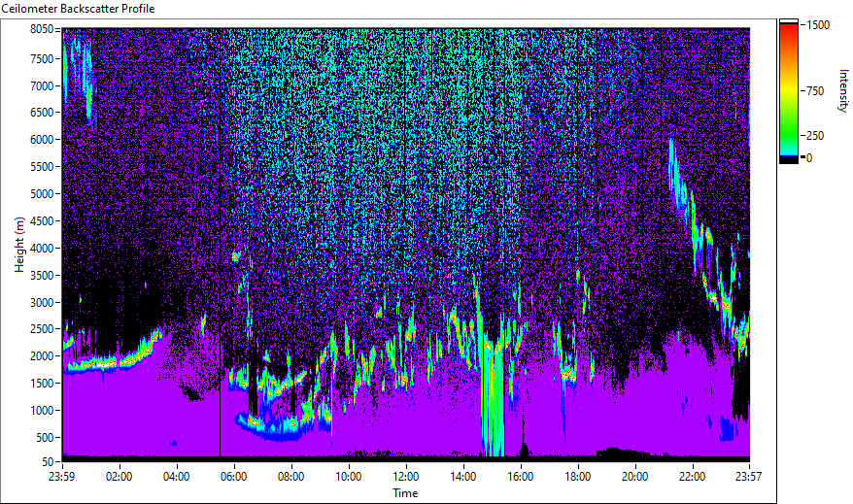
Task: Select the 250 intensity scale marker
Action: click(815, 136)
